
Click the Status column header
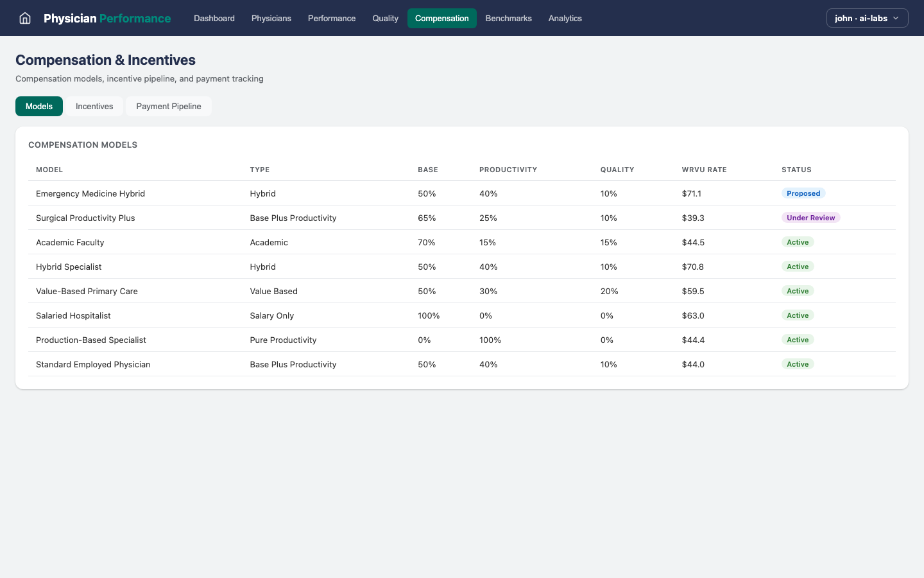pyautogui.click(x=796, y=170)
